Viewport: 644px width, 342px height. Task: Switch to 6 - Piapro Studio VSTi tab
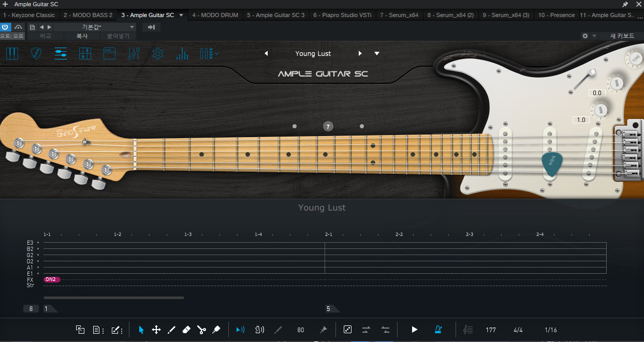342,15
